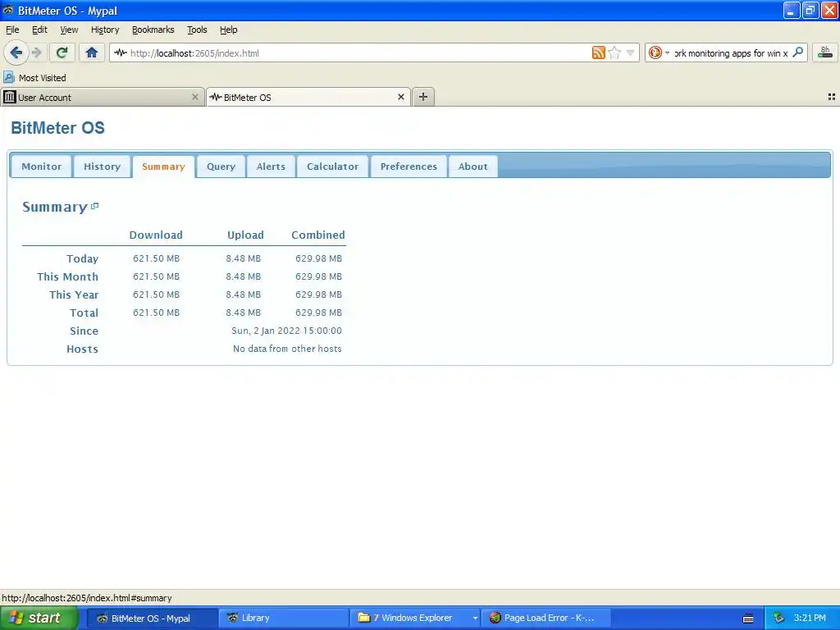Open the Alerts tab
The height and width of the screenshot is (630, 840).
tap(271, 166)
